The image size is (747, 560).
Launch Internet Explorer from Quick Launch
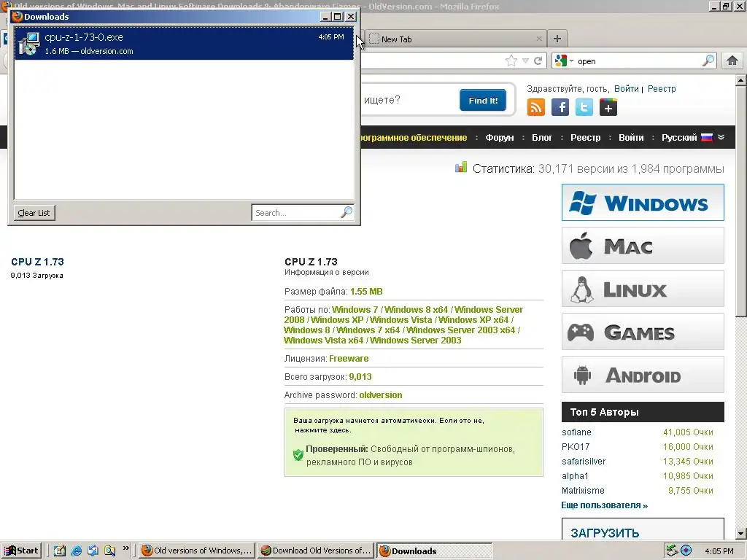pyautogui.click(x=76, y=551)
